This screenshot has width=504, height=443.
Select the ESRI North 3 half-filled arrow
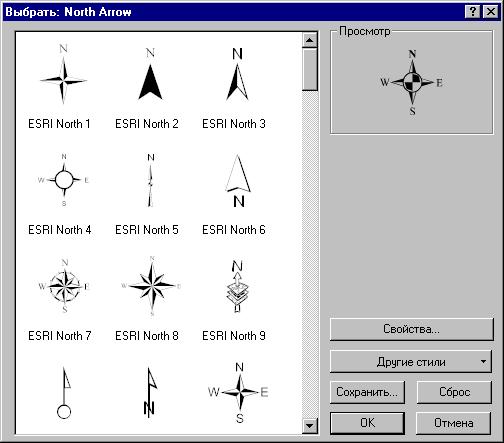click(x=237, y=74)
